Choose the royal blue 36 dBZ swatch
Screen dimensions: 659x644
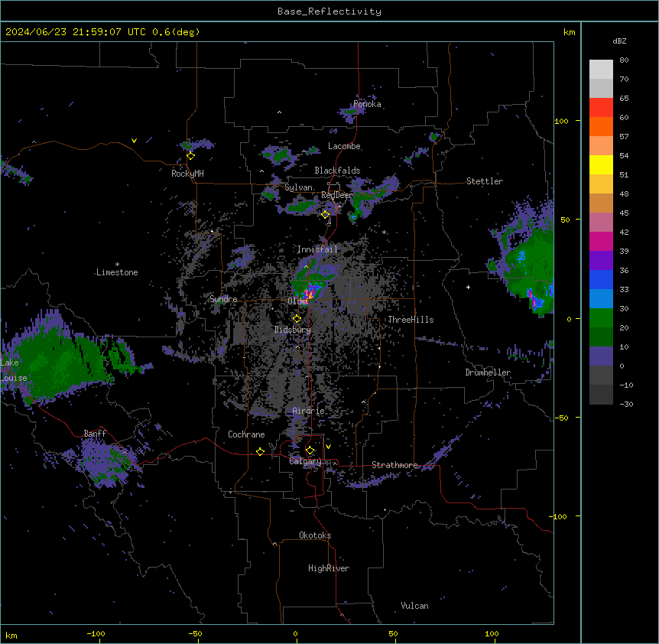click(x=601, y=279)
